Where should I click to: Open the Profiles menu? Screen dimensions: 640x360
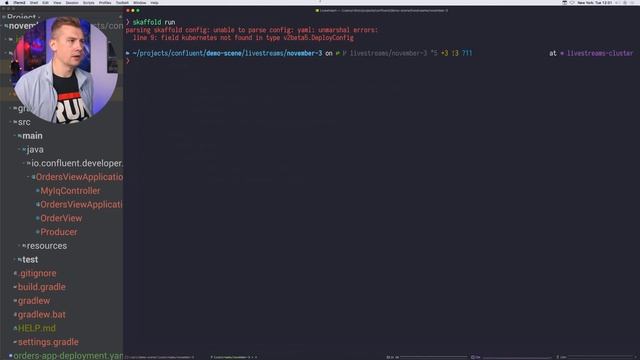click(x=105, y=2)
